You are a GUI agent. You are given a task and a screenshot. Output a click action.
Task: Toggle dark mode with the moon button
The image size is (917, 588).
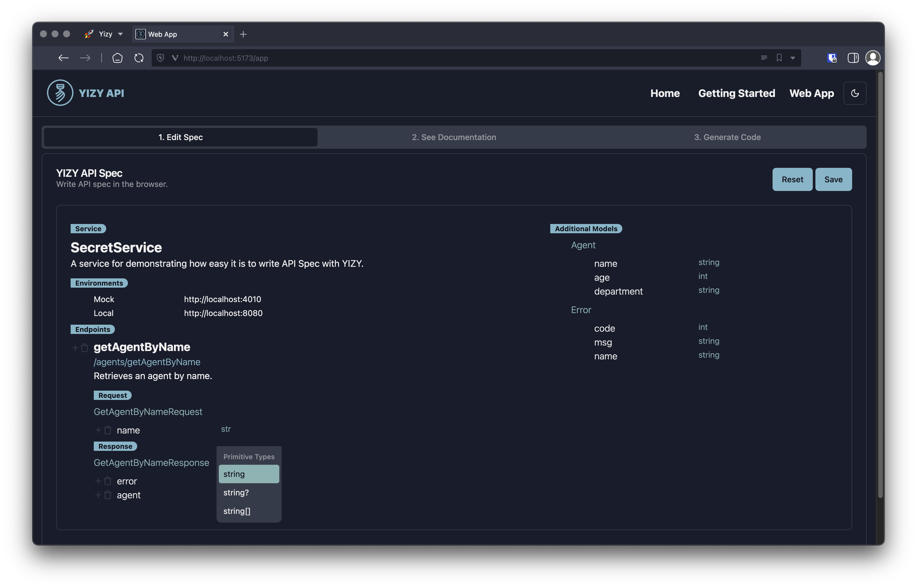click(x=855, y=93)
